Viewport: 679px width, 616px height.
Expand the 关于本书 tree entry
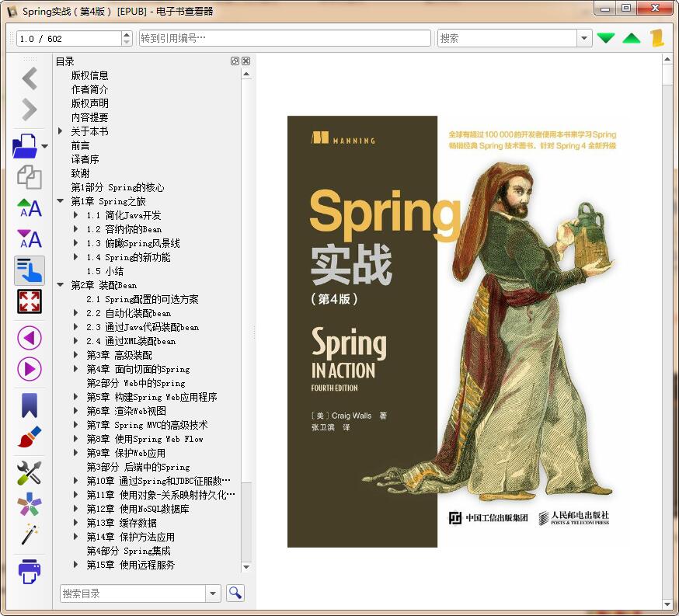(x=60, y=131)
